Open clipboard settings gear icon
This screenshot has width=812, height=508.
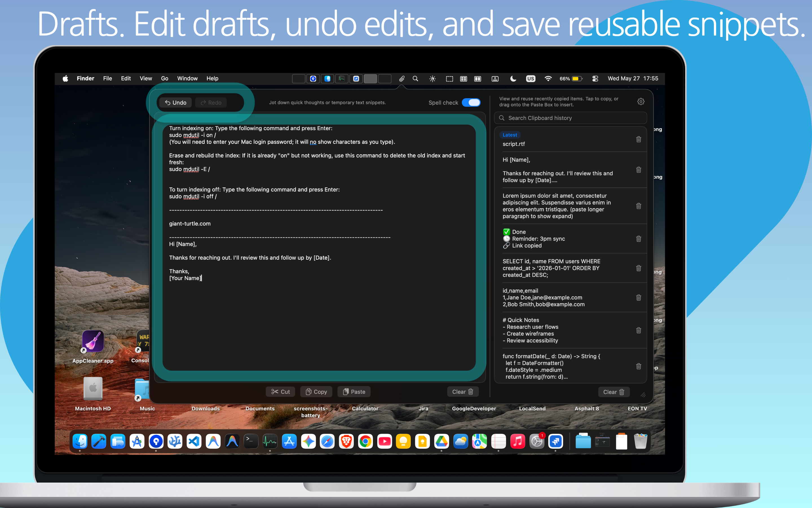pyautogui.click(x=641, y=102)
